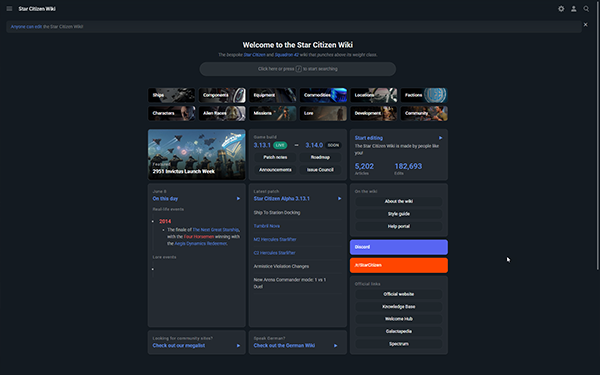Open the Commodities category tile
Image resolution: width=600 pixels, height=375 pixels.
[x=323, y=95]
